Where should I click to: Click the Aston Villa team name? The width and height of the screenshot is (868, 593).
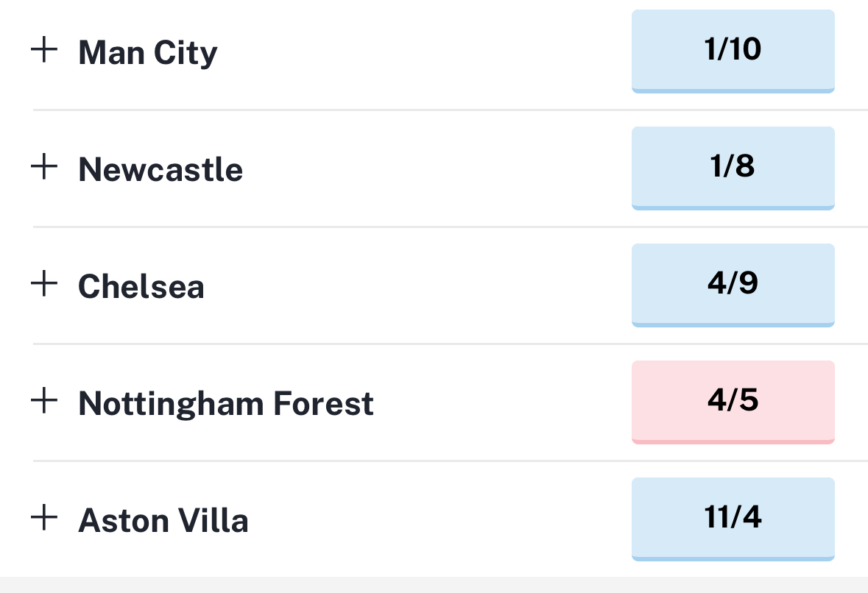(x=163, y=521)
